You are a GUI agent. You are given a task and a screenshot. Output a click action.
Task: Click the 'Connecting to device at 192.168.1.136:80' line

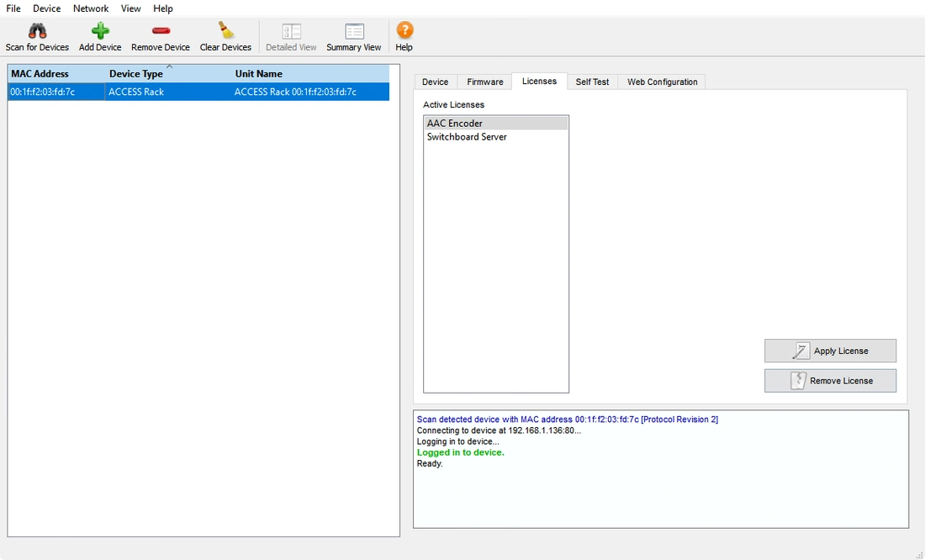(x=499, y=431)
